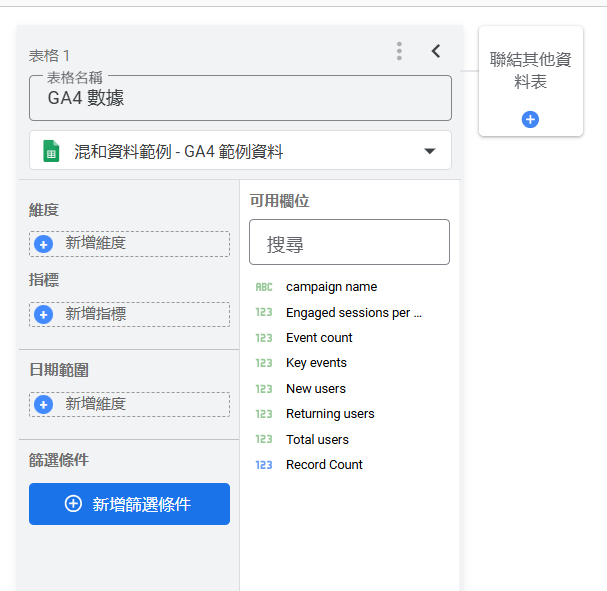This screenshot has width=607, height=591.
Task: Select the Event count field
Action: coord(319,338)
